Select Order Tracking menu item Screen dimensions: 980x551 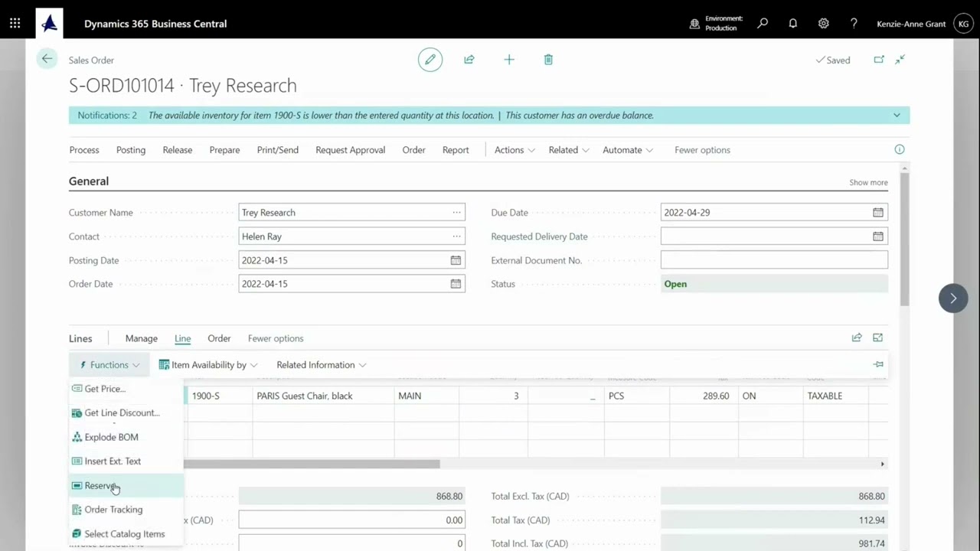click(x=126, y=510)
